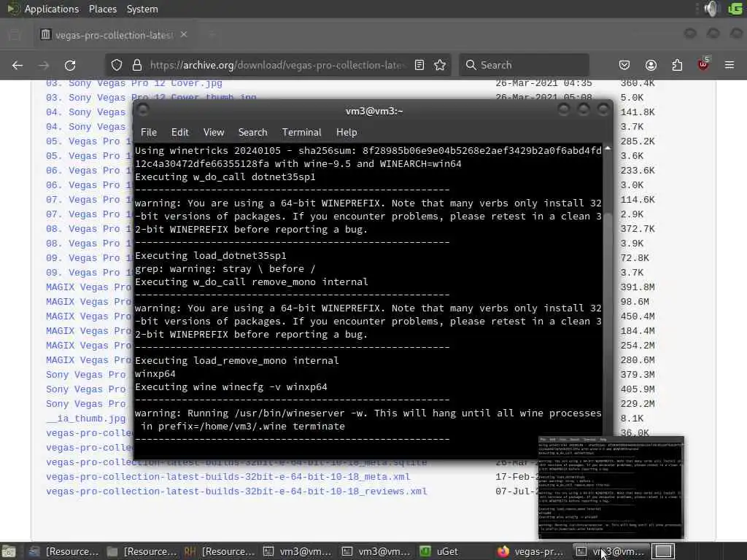This screenshot has width=747, height=560.
Task: Open the terminal Help menu
Action: (x=347, y=133)
